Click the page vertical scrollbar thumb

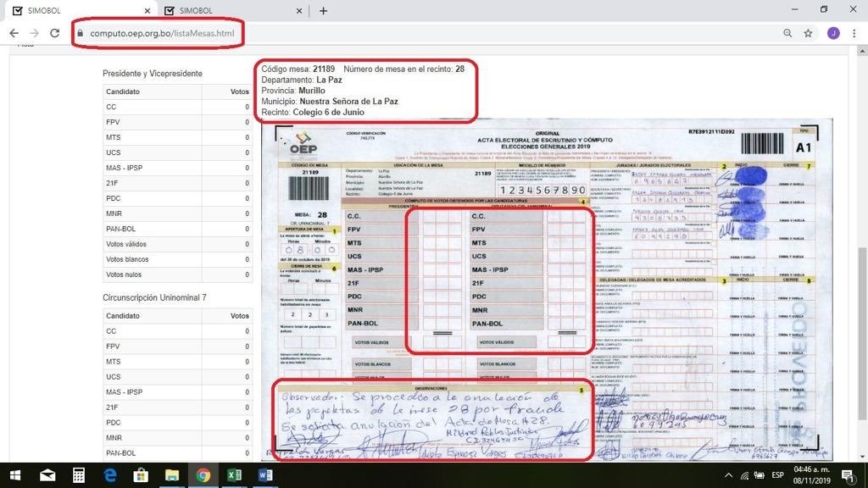[862, 334]
